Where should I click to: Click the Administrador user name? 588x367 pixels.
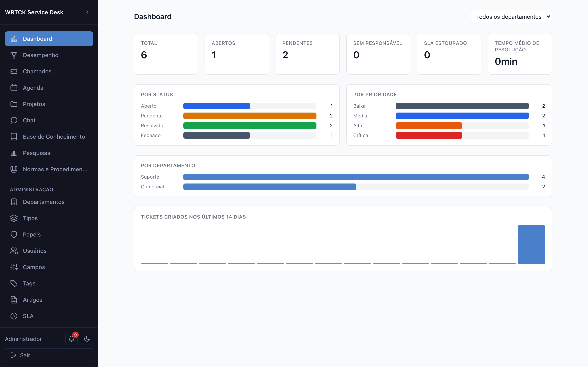(x=23, y=339)
